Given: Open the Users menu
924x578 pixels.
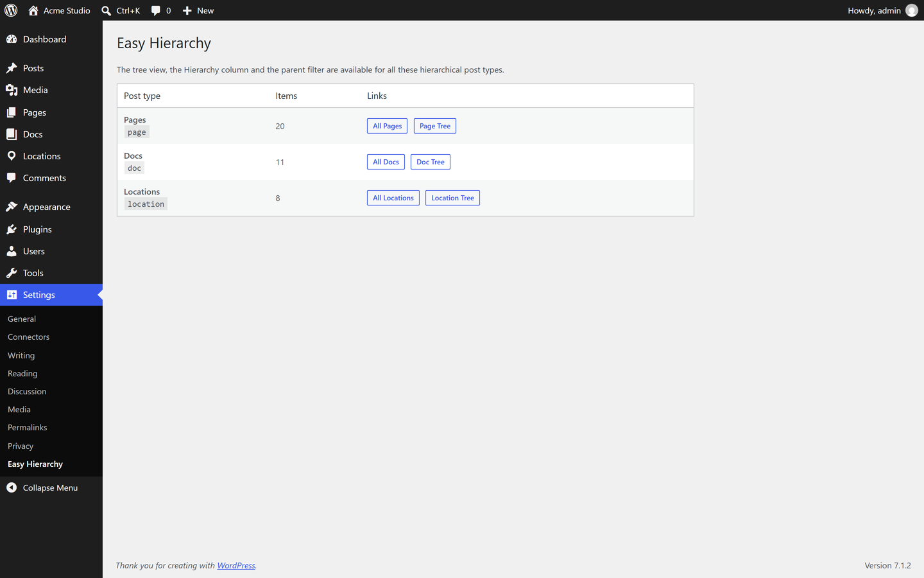Looking at the screenshot, I should (51, 251).
